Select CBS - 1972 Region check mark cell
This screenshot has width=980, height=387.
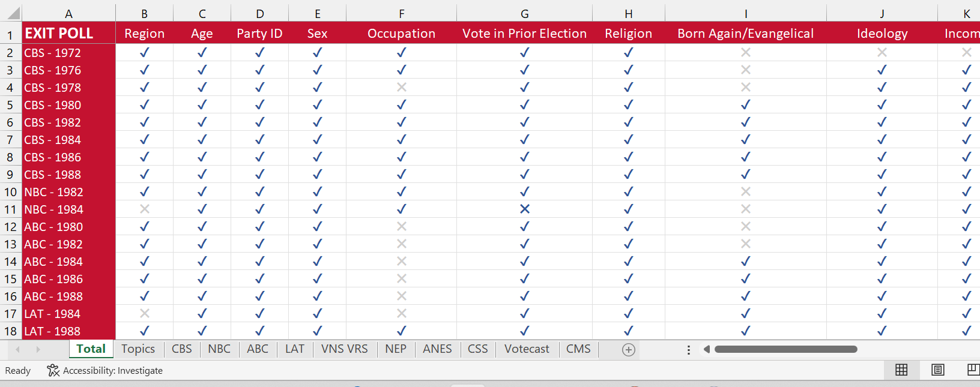pyautogui.click(x=144, y=53)
